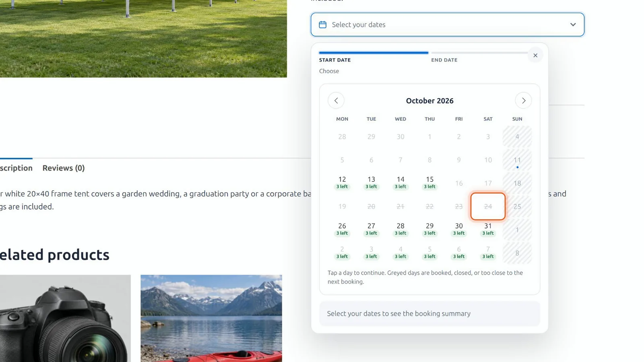Image resolution: width=644 pixels, height=362 pixels.
Task: Select October 26 in the calendar
Action: pyautogui.click(x=342, y=229)
